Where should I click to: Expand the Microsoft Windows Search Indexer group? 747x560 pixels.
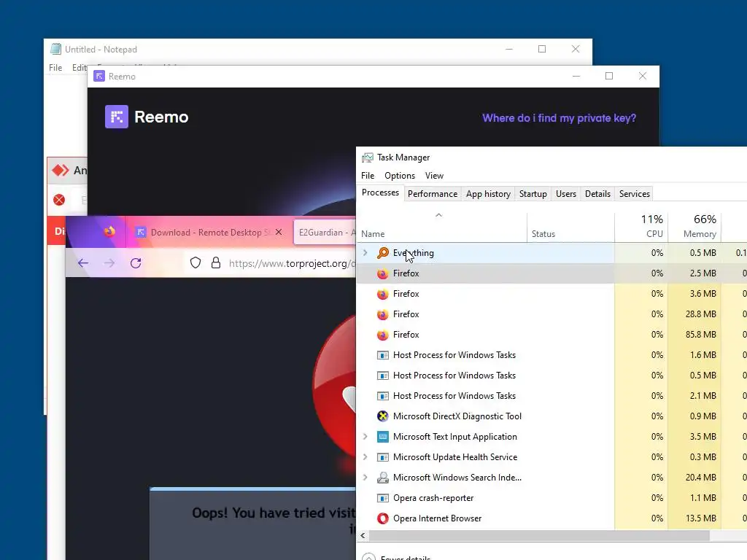pos(365,478)
